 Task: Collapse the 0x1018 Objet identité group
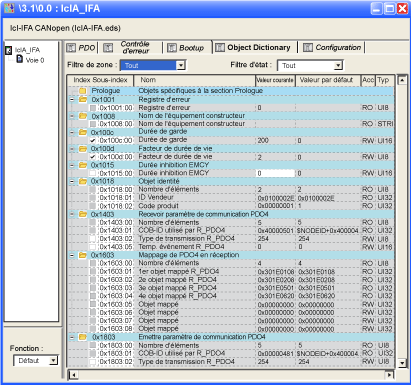72,181
